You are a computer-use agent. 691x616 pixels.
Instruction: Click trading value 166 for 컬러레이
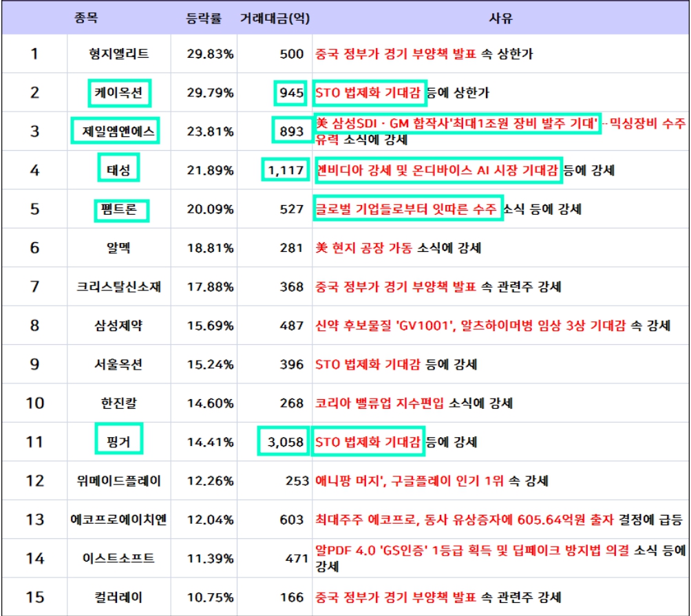(292, 597)
